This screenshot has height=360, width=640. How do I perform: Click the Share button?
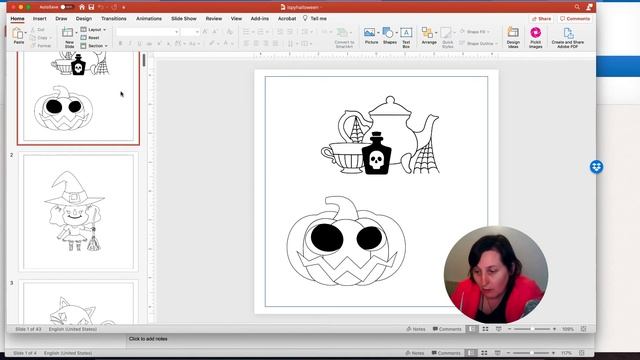541,19
